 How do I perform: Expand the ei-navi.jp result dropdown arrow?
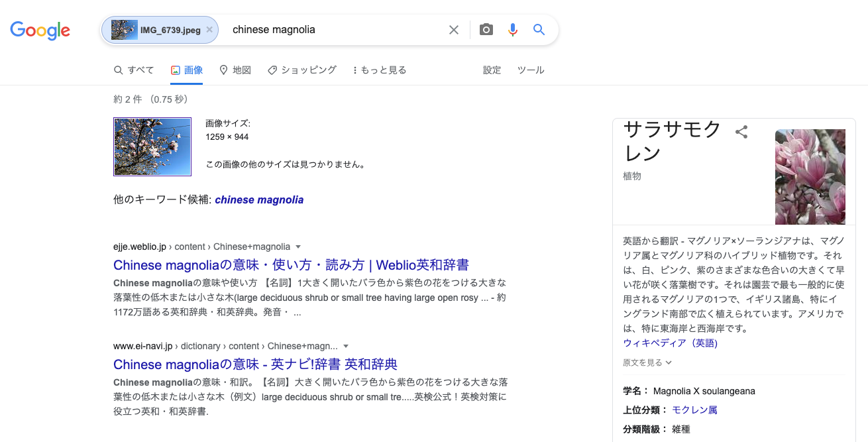pos(346,346)
